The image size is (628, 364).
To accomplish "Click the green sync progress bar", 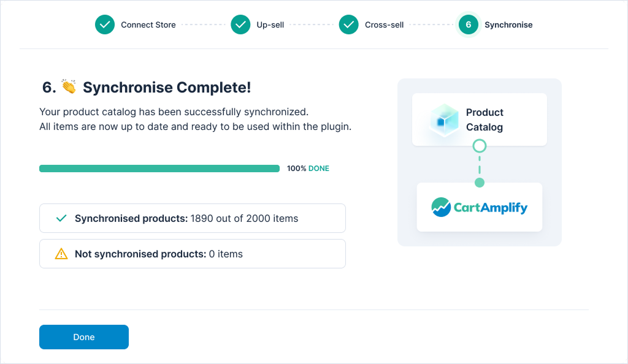I will tap(159, 169).
